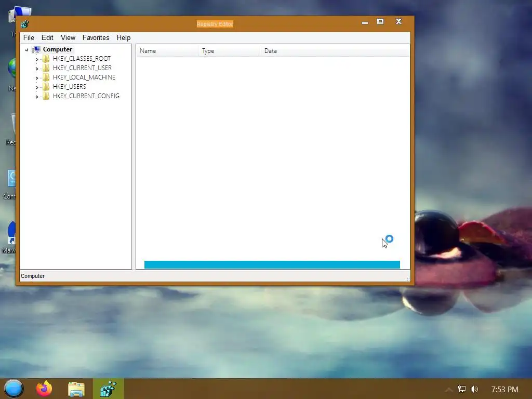Open File Explorer from the taskbar
The image size is (532, 399).
coord(76,389)
